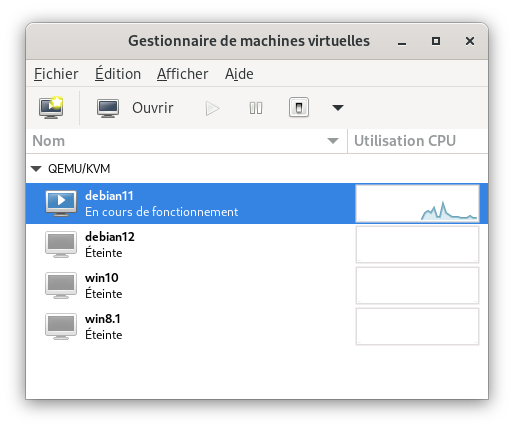Viewport: 514px width, 428px height.
Task: Create a new virtual machine icon
Action: [x=51, y=108]
